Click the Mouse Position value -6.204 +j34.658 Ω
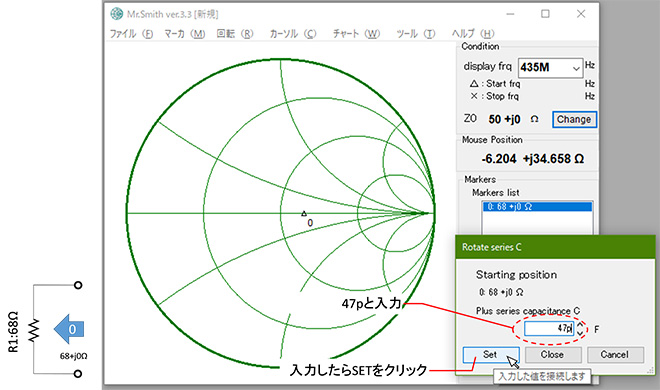This screenshot has width=660, height=390. pyautogui.click(x=532, y=159)
